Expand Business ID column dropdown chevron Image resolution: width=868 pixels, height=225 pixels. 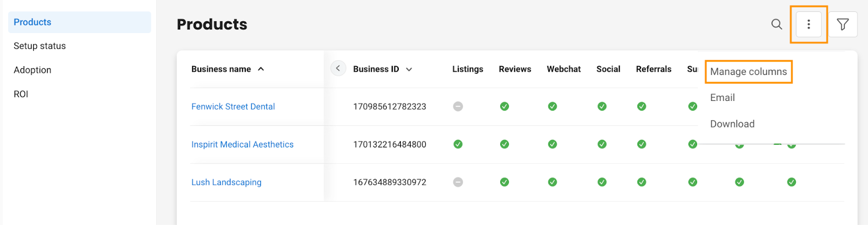pos(409,69)
